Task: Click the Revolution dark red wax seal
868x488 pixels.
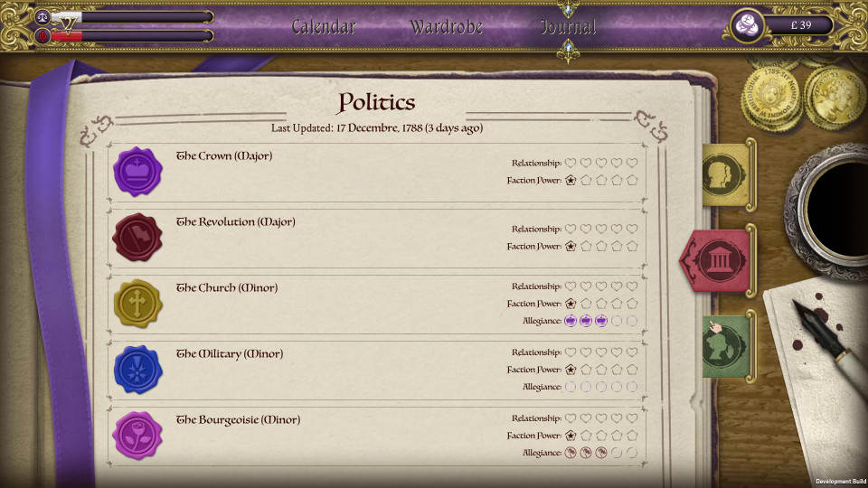Action: pyautogui.click(x=137, y=237)
